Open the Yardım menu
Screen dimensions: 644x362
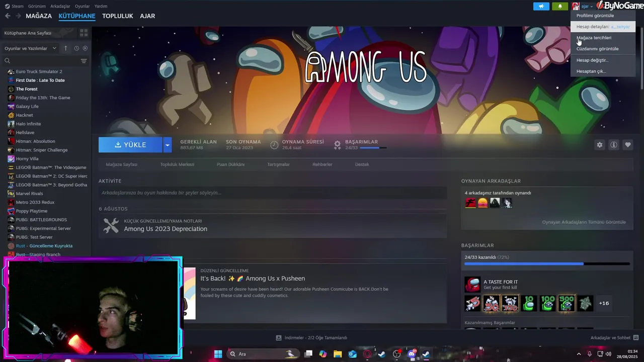[101, 6]
